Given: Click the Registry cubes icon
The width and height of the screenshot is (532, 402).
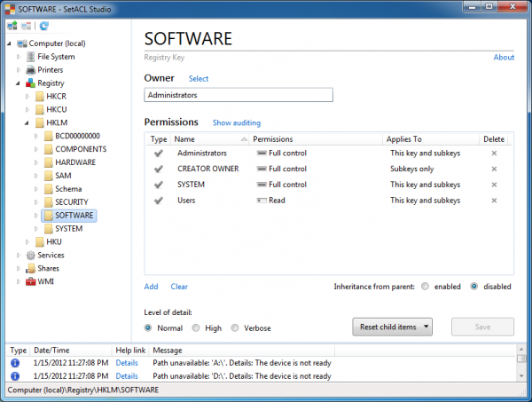Looking at the screenshot, I should pyautogui.click(x=30, y=83).
